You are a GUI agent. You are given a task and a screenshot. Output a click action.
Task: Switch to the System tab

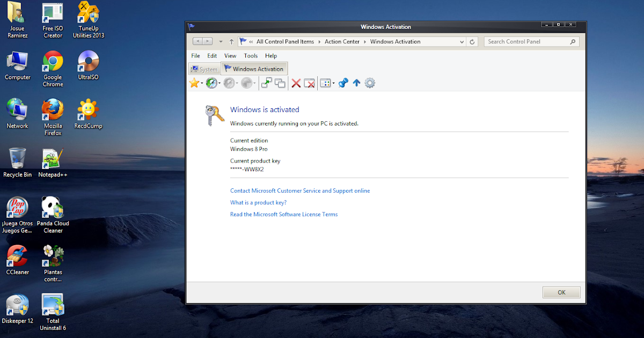click(204, 69)
